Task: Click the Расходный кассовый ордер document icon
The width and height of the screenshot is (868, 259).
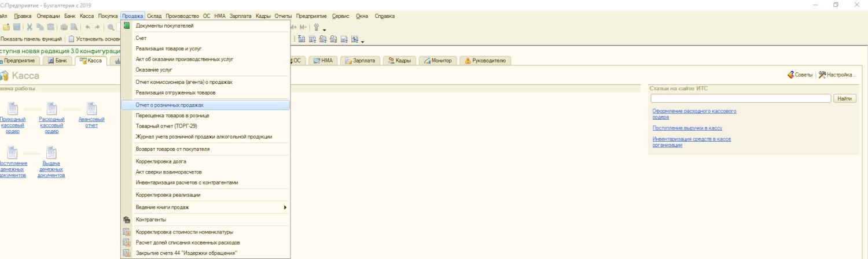Action: (x=51, y=109)
